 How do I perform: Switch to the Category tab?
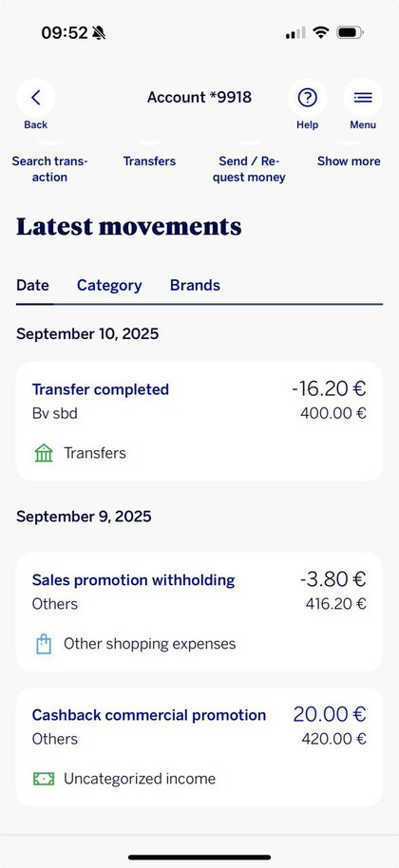pyautogui.click(x=109, y=286)
